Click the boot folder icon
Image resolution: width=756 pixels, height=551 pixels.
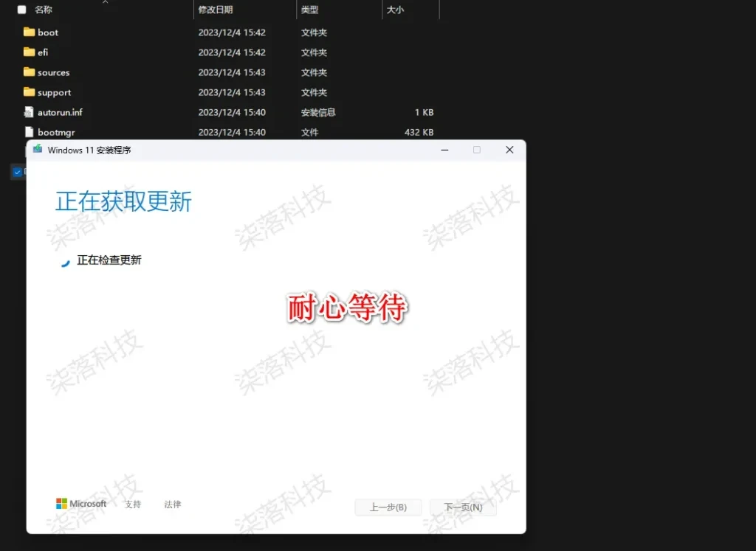29,32
